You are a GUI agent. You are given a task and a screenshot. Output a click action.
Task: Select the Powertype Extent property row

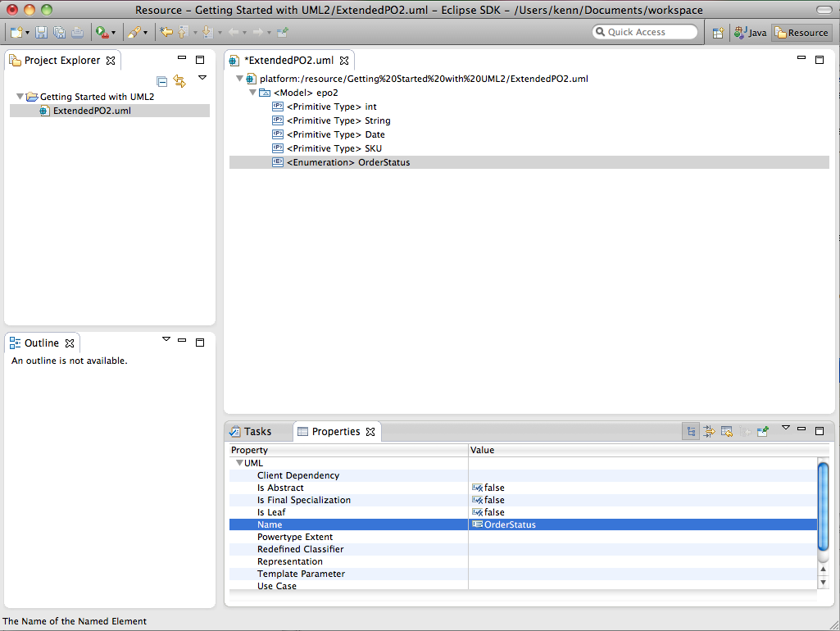(524, 537)
